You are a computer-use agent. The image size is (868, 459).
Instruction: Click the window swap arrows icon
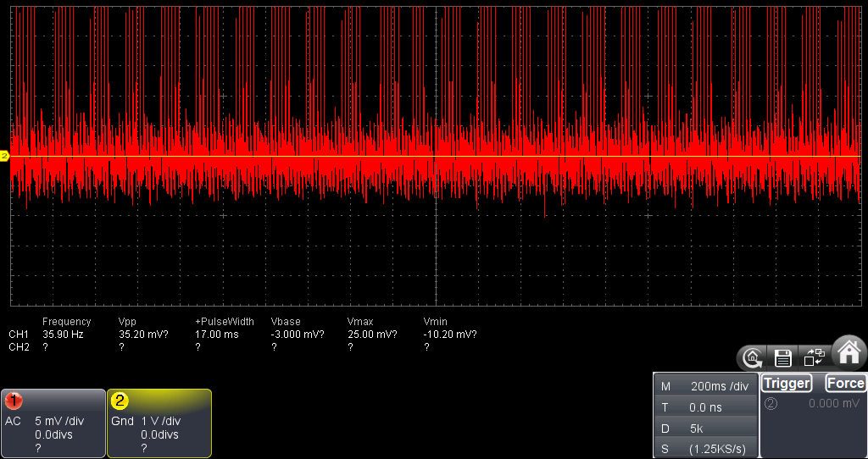[x=814, y=357]
